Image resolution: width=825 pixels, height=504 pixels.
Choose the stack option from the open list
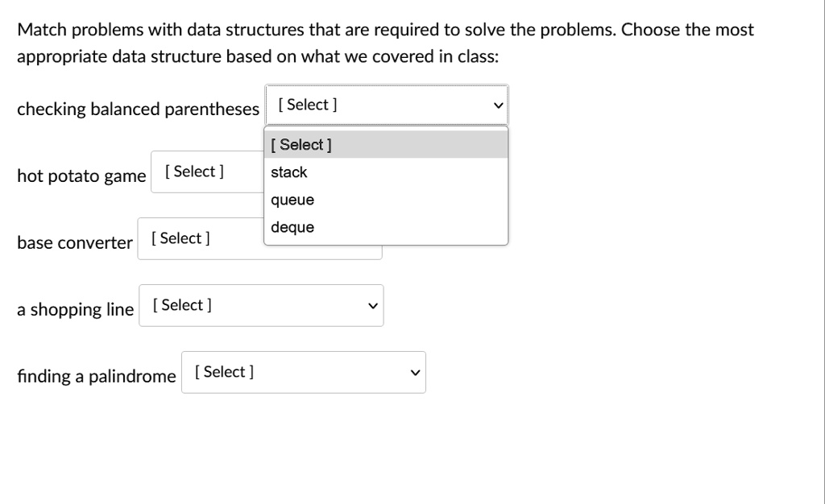click(386, 171)
